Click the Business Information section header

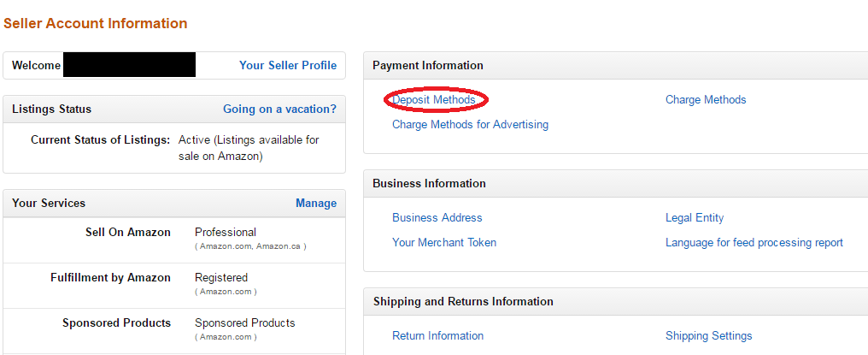pos(429,184)
